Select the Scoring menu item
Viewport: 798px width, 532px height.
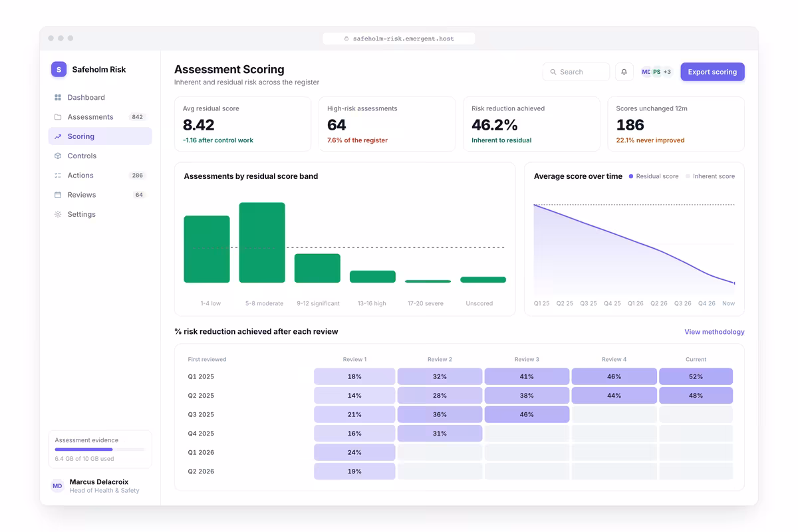click(x=100, y=136)
